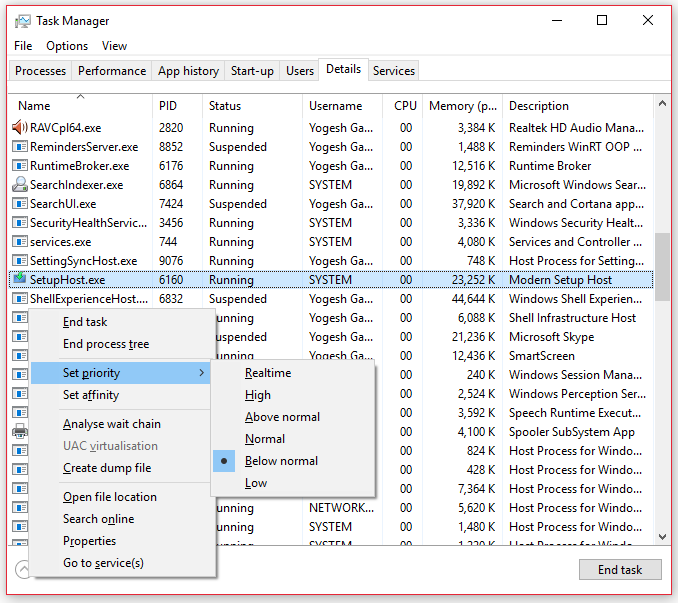Screen dimensions: 678x603
Task: Expand the Set priority submenu arrow
Action: [201, 373]
